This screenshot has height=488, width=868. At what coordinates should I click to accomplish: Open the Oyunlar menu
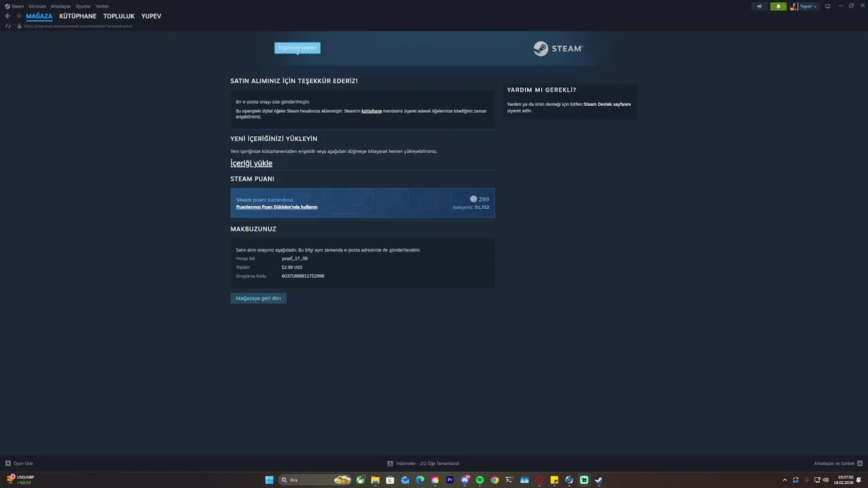coord(83,6)
